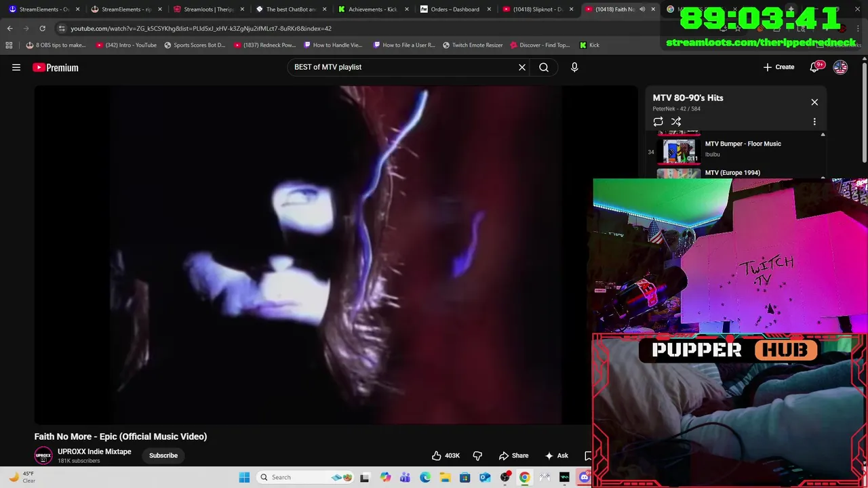
Task: Select MTV (Europe 1994) playlist entry
Action: click(x=732, y=173)
